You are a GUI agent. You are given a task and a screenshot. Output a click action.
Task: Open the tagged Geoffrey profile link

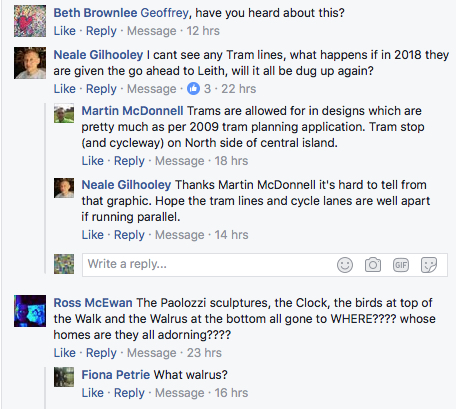164,13
